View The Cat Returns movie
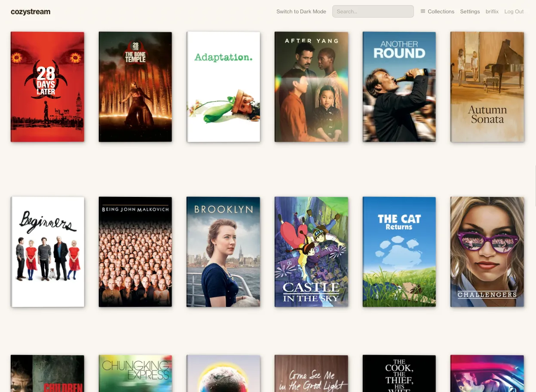This screenshot has width=536, height=392. [399, 251]
